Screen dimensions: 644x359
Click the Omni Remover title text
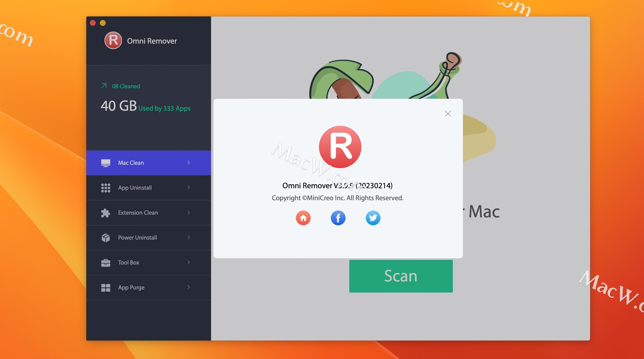point(152,41)
